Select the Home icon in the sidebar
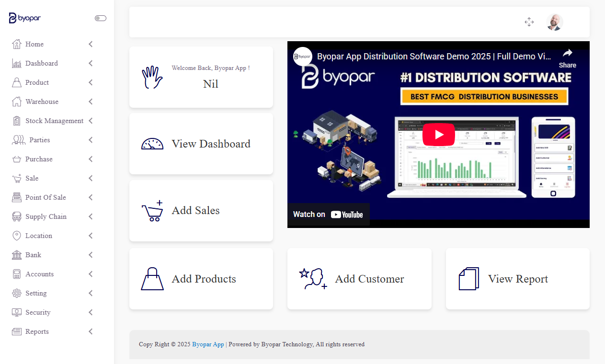The height and width of the screenshot is (364, 605). tap(16, 44)
